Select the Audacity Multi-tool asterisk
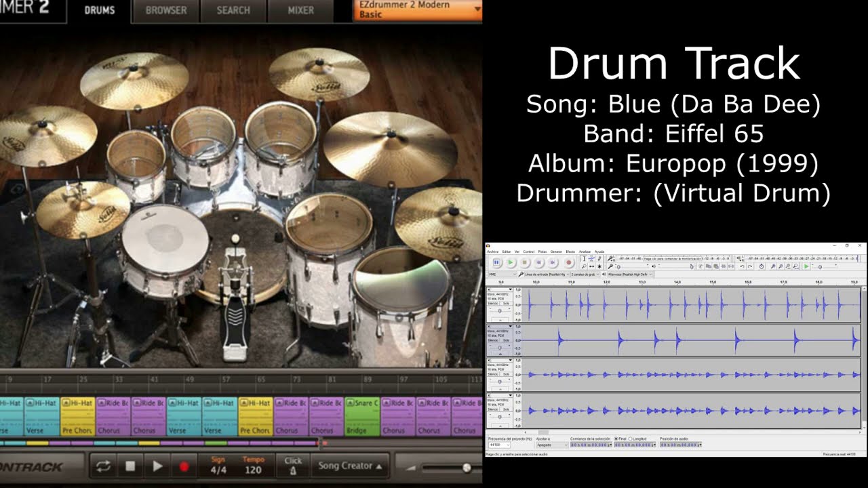Image resolution: width=868 pixels, height=488 pixels. click(599, 266)
